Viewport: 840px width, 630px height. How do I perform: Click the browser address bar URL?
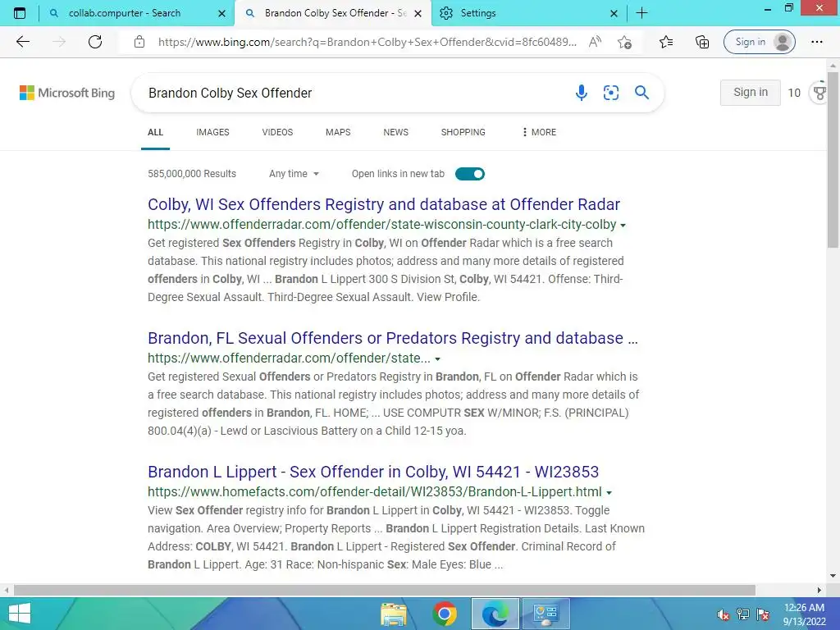point(367,42)
